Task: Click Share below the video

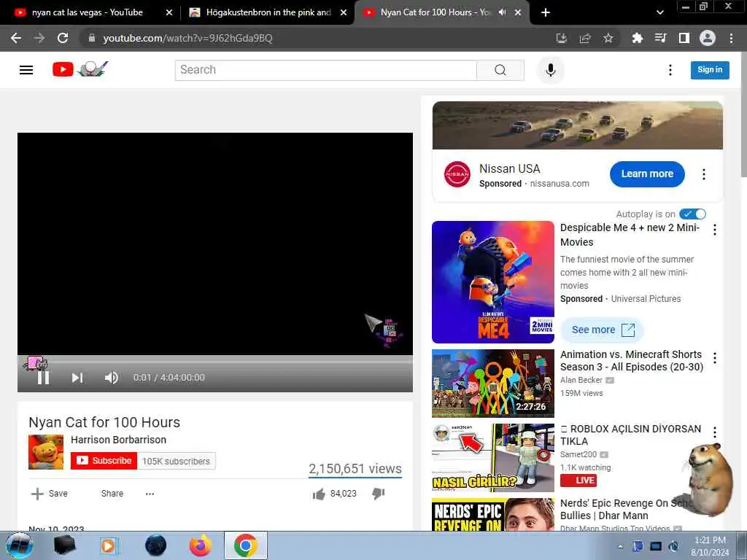Action: pos(112,494)
